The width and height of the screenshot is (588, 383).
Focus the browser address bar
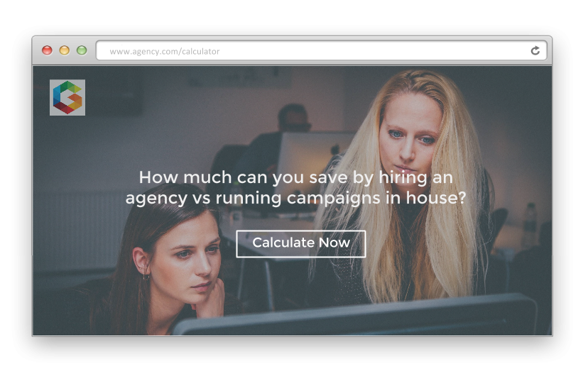click(x=322, y=50)
